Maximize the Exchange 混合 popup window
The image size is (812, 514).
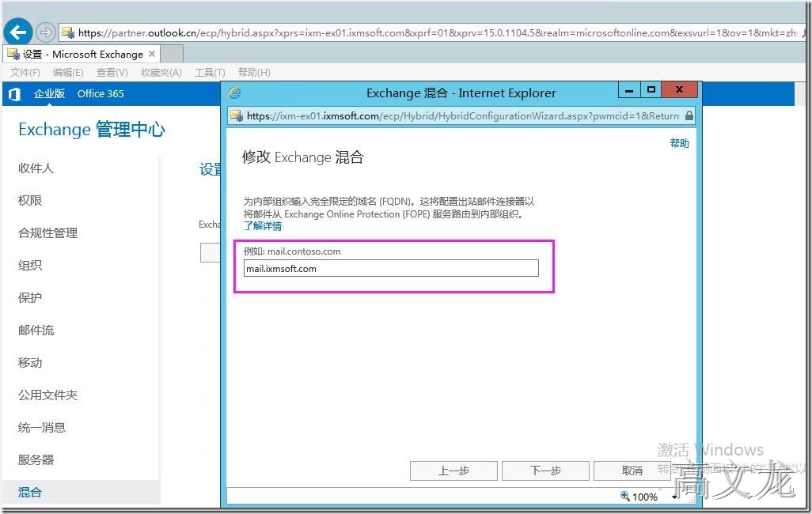coord(651,90)
